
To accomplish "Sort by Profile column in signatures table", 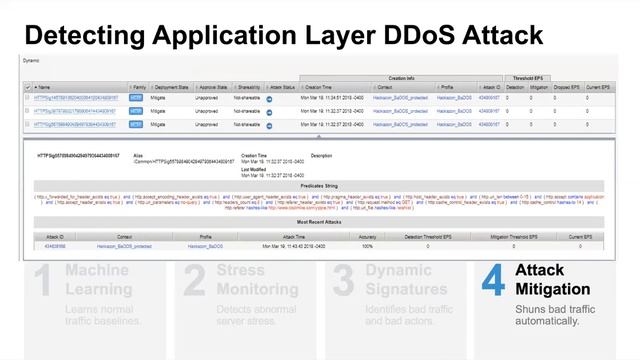I will click(456, 87).
